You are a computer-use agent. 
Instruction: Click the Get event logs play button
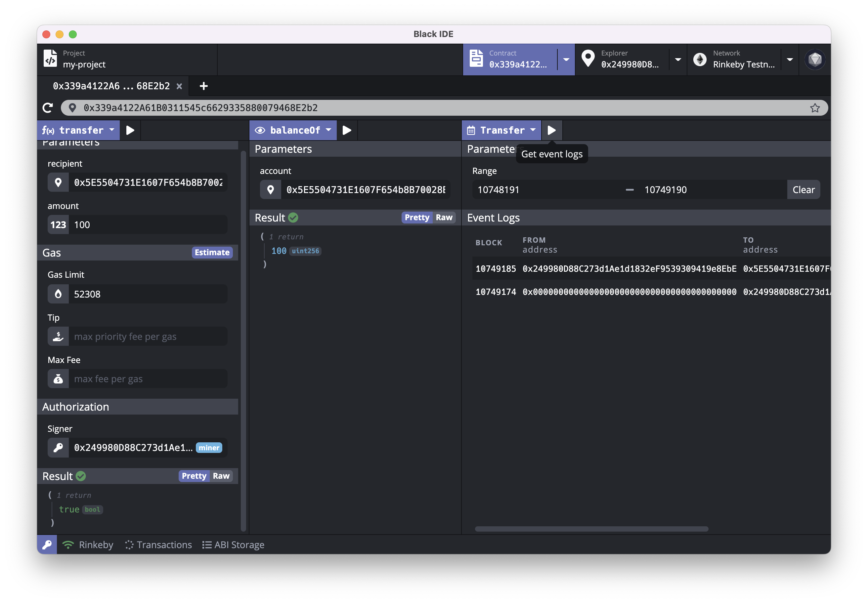(551, 130)
